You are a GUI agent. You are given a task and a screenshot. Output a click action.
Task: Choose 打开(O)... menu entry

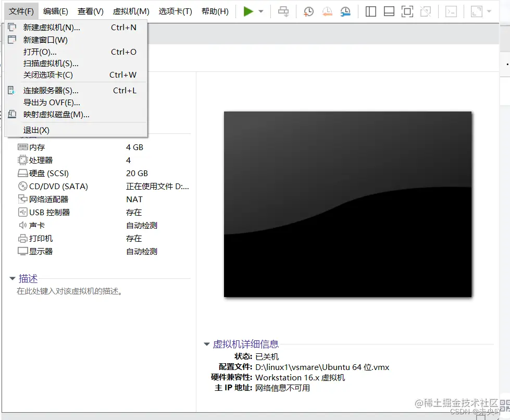click(x=76, y=52)
